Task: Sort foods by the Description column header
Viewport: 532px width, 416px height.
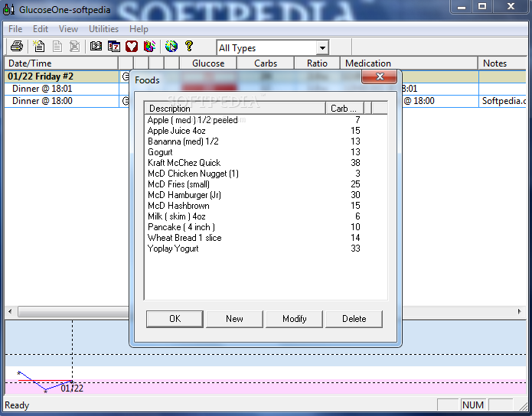Action: [x=235, y=109]
